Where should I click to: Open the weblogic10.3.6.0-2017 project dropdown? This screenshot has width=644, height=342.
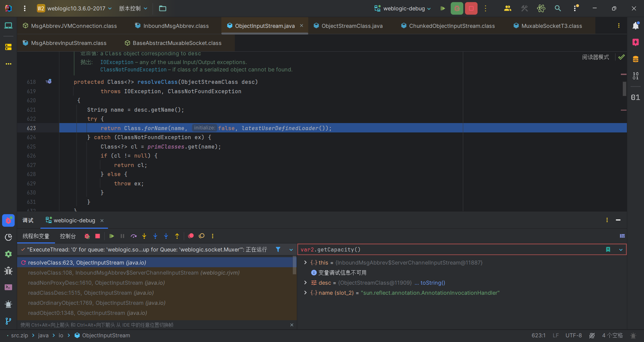(74, 8)
